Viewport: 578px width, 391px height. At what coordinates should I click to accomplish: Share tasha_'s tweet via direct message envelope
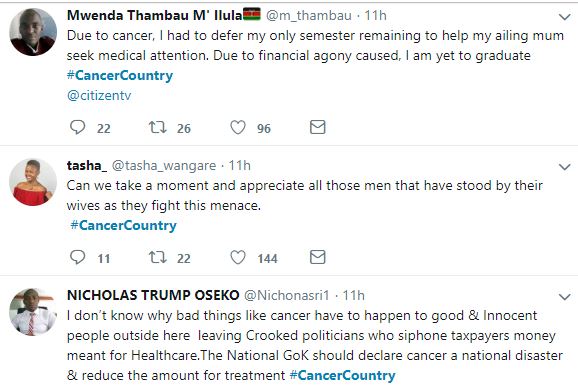[x=317, y=257]
